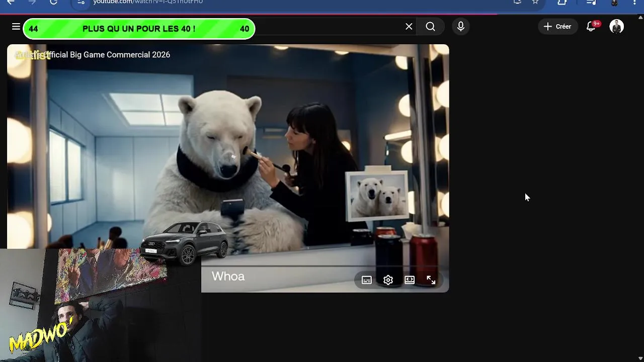The height and width of the screenshot is (362, 644).
Task: Go back with the browser back arrow
Action: (11, 2)
